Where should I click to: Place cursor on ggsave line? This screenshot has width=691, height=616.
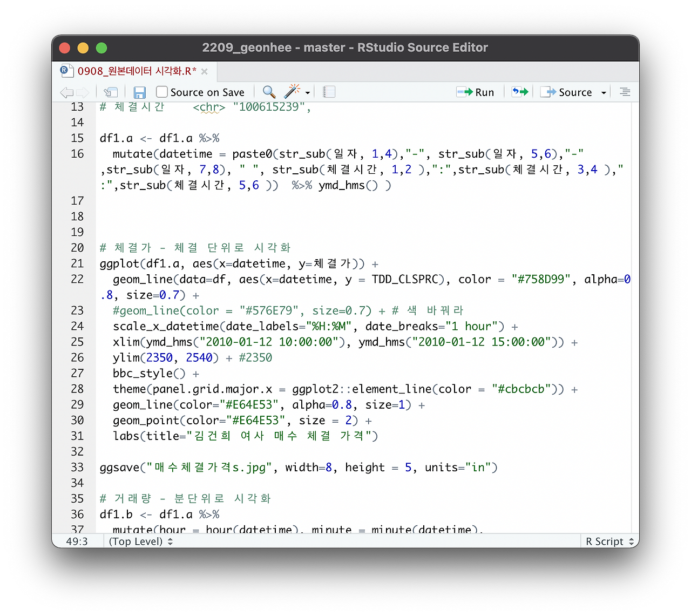tap(299, 468)
